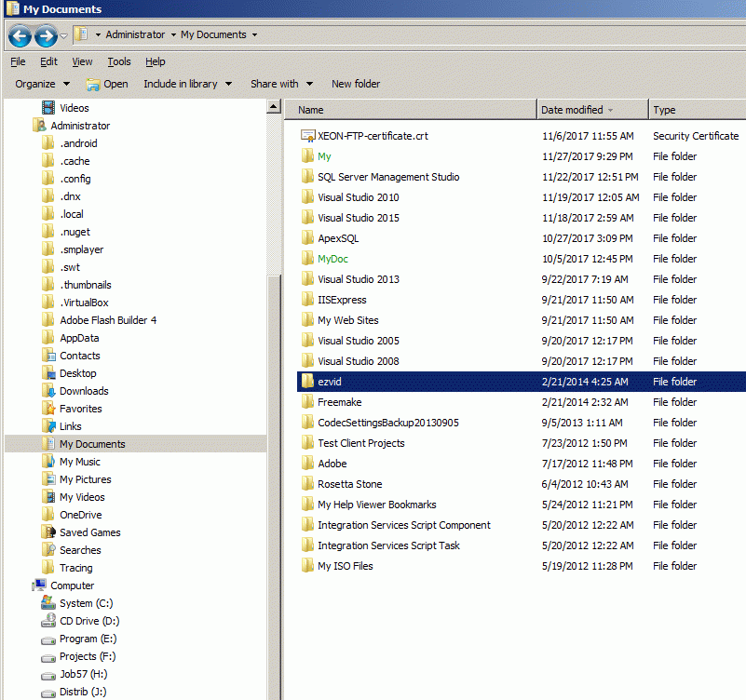Open the root breadcrumb dropdown arrow

pos(98,34)
